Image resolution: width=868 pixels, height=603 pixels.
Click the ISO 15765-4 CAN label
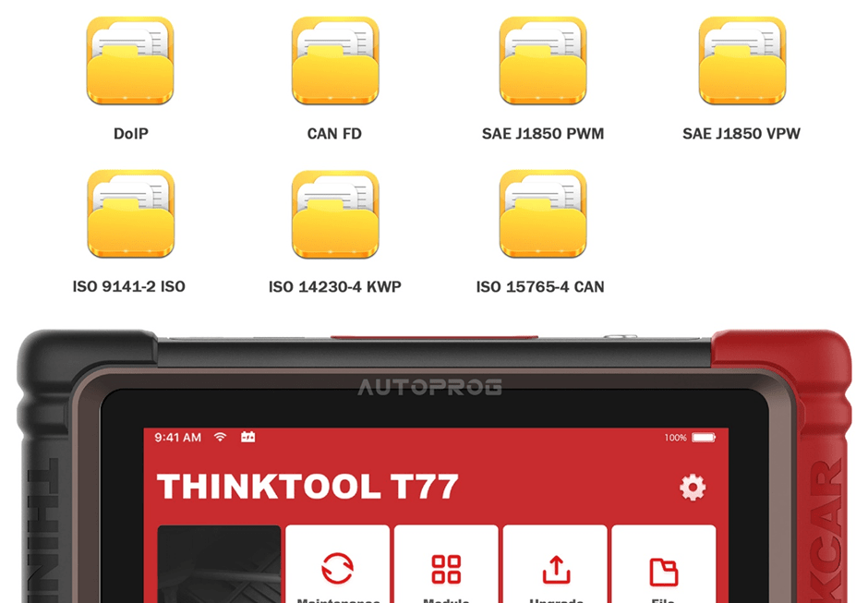pyautogui.click(x=540, y=287)
